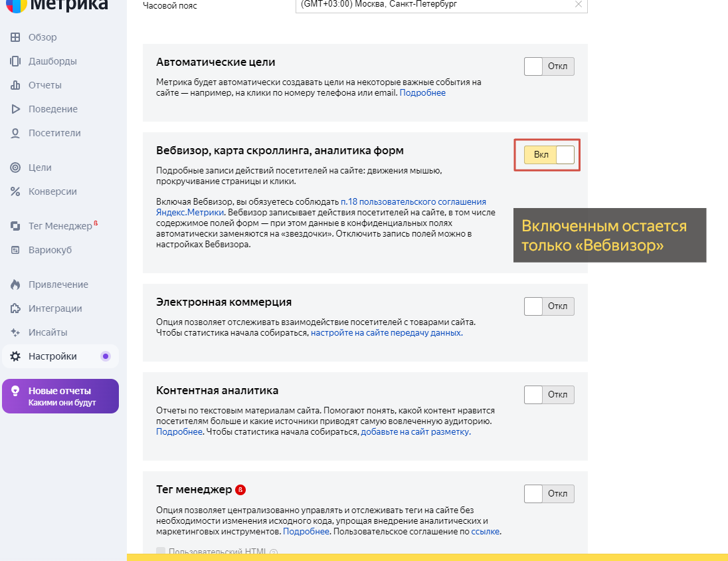Click the Цели target icon
Screen dimensions: 728x561
[x=15, y=168]
